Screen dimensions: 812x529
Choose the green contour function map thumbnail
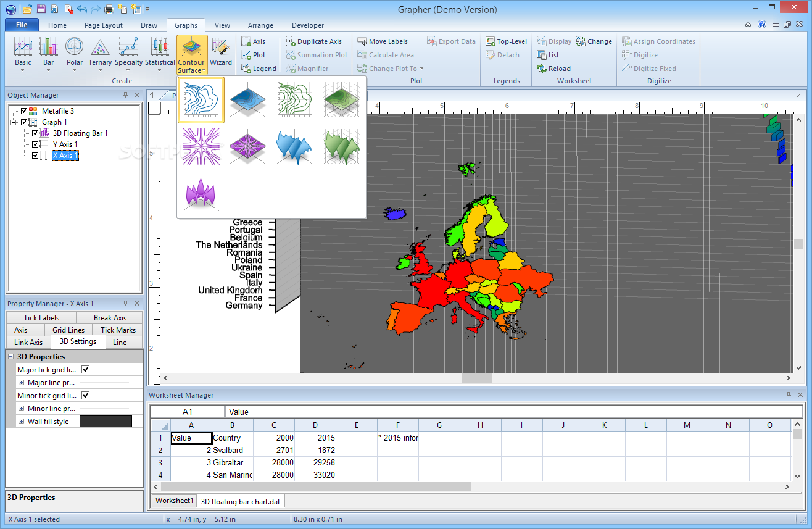coord(295,100)
